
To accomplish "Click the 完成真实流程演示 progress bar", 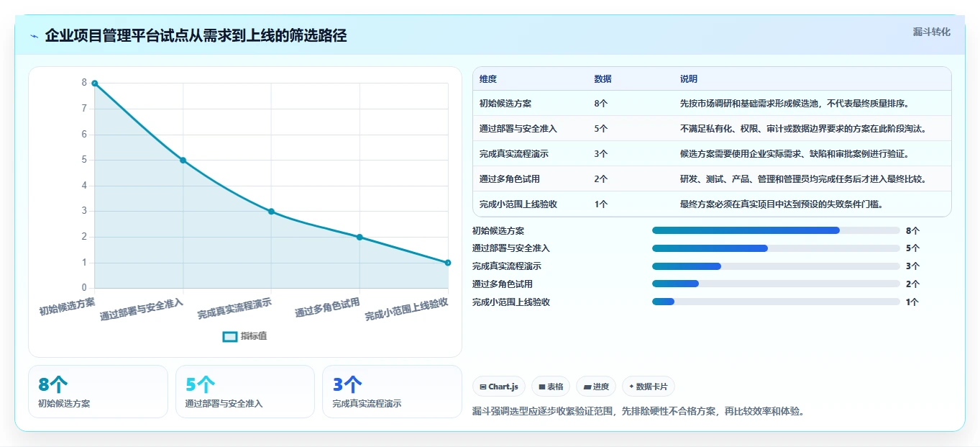I will [x=776, y=266].
